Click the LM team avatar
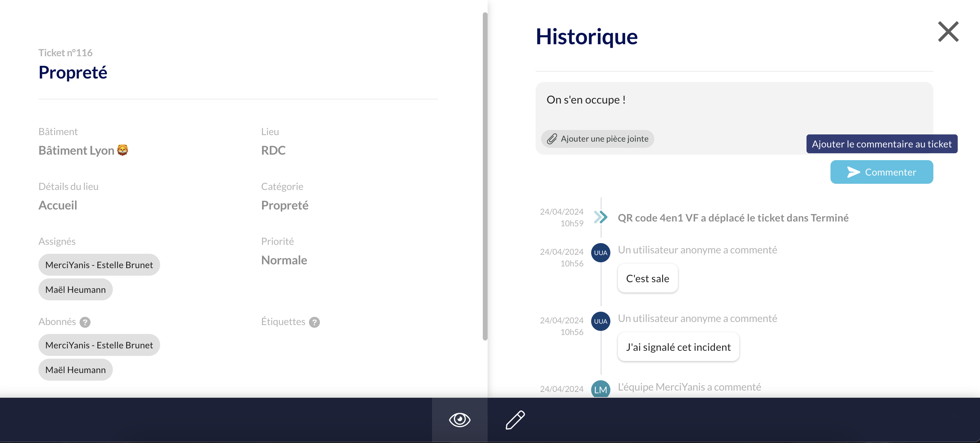Image resolution: width=980 pixels, height=443 pixels. coord(600,389)
